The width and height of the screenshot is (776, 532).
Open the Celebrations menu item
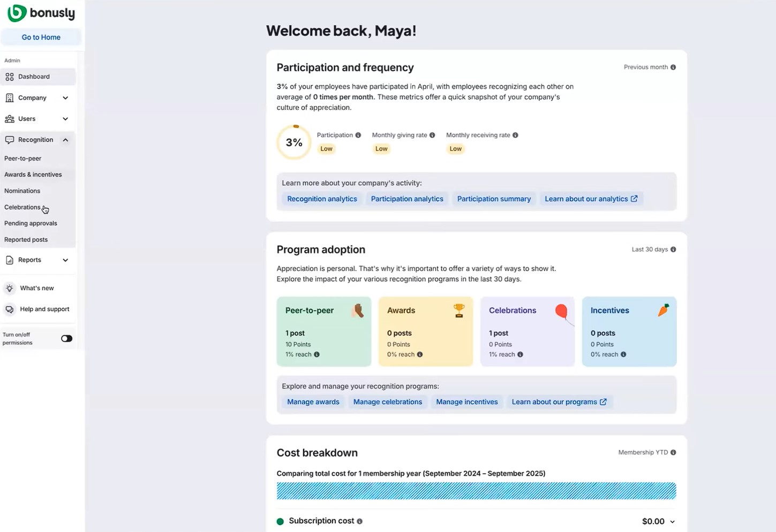(x=23, y=207)
